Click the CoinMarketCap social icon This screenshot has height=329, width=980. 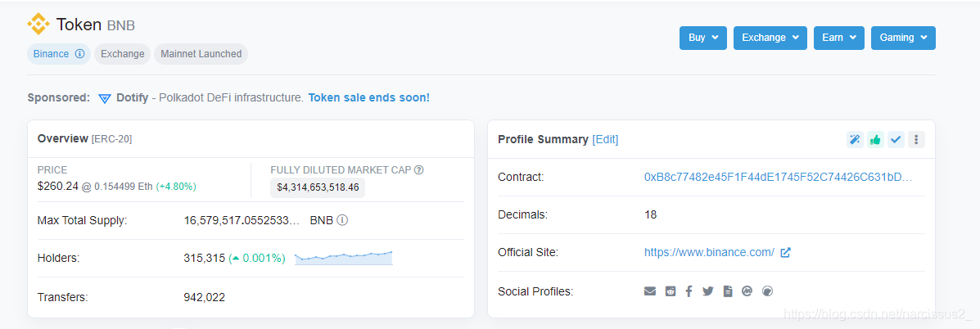pyautogui.click(x=746, y=291)
